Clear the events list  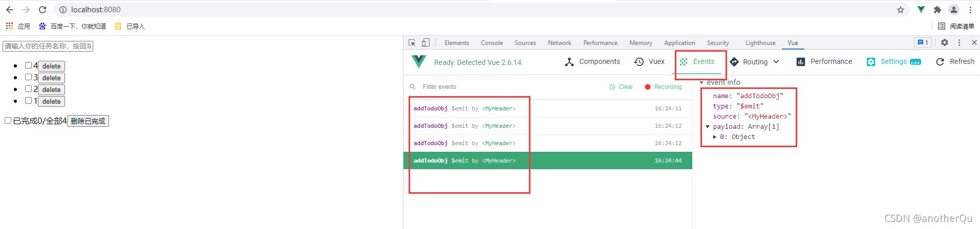pyautogui.click(x=621, y=87)
